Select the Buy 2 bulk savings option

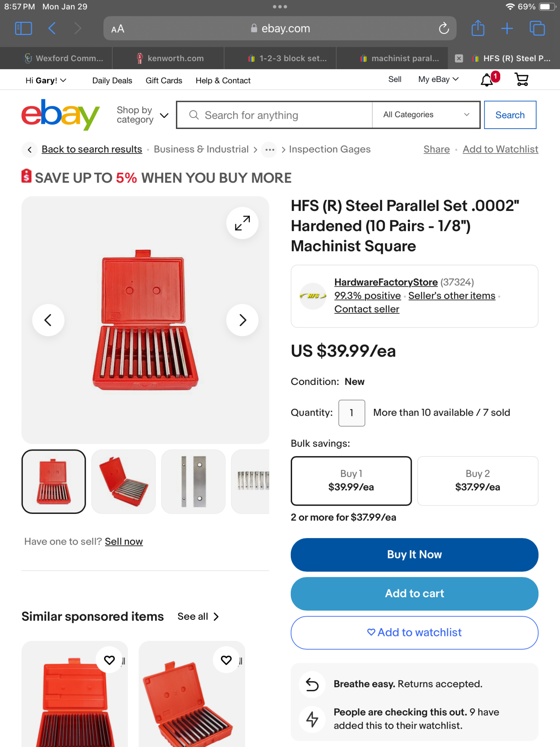coord(477,481)
